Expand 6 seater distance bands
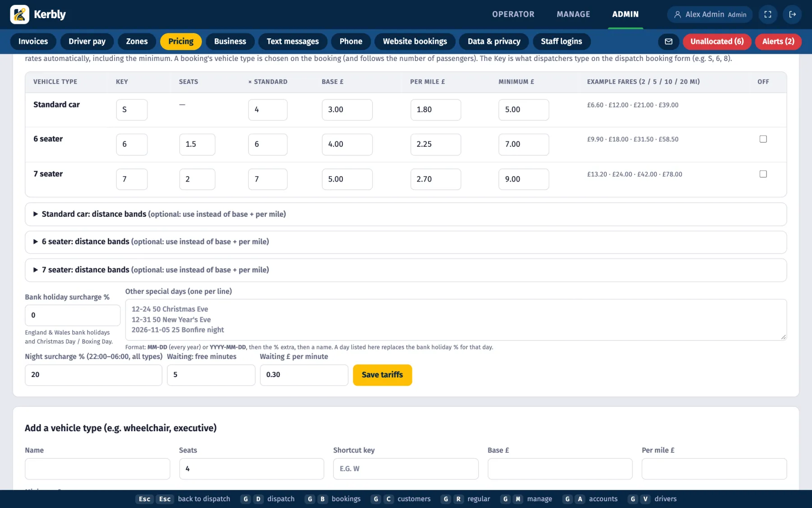The width and height of the screenshot is (812, 508). (406, 242)
